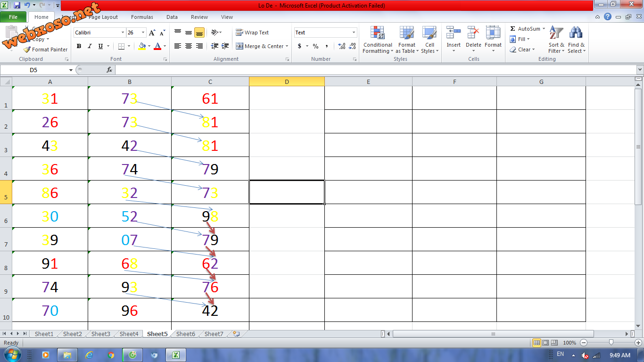Click the zoom slider handle
This screenshot has height=362, width=644.
tap(611, 343)
